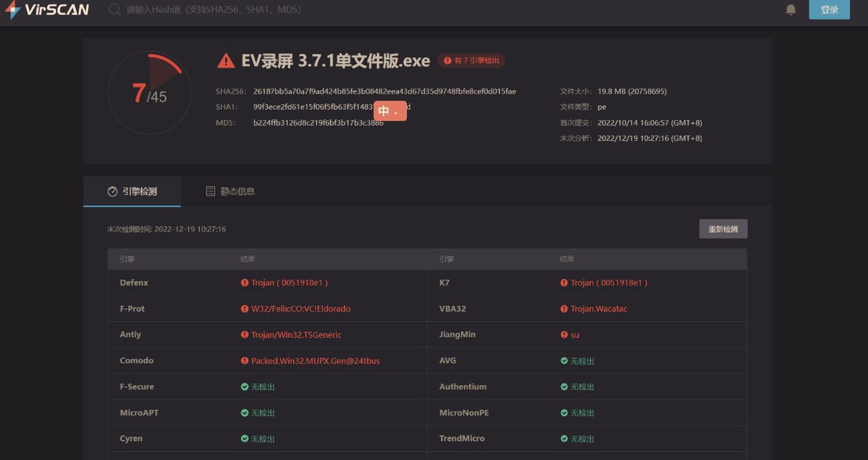Click the JiangMin detection alert icon
868x460 pixels.
[x=564, y=335]
